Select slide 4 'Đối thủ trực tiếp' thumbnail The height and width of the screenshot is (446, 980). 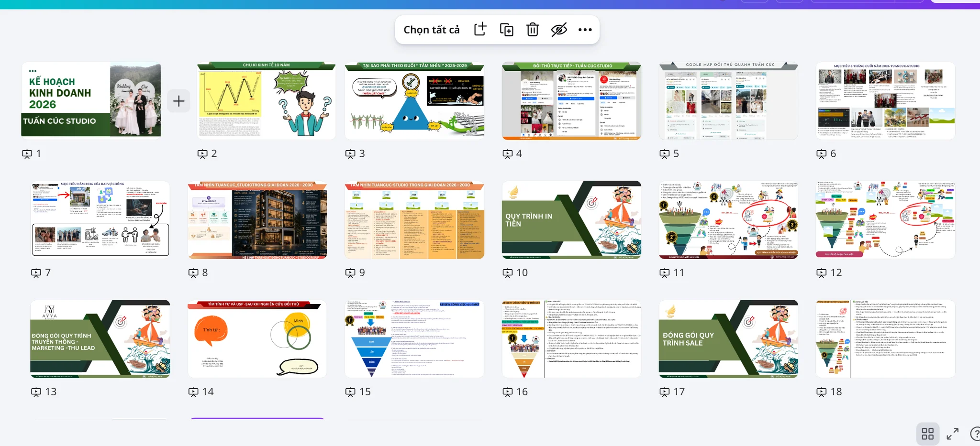[x=571, y=100]
